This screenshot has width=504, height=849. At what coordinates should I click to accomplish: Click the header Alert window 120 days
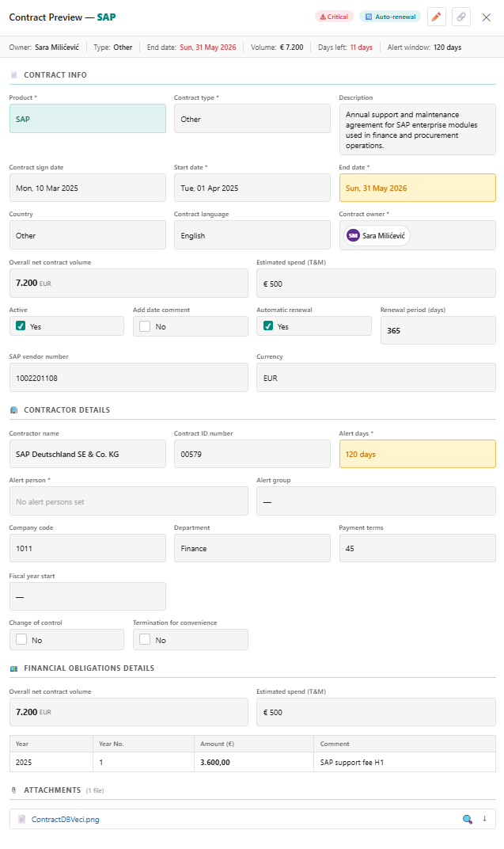pyautogui.click(x=424, y=47)
